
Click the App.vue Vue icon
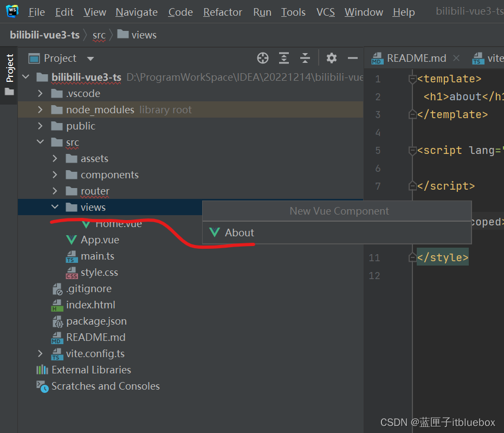click(72, 240)
